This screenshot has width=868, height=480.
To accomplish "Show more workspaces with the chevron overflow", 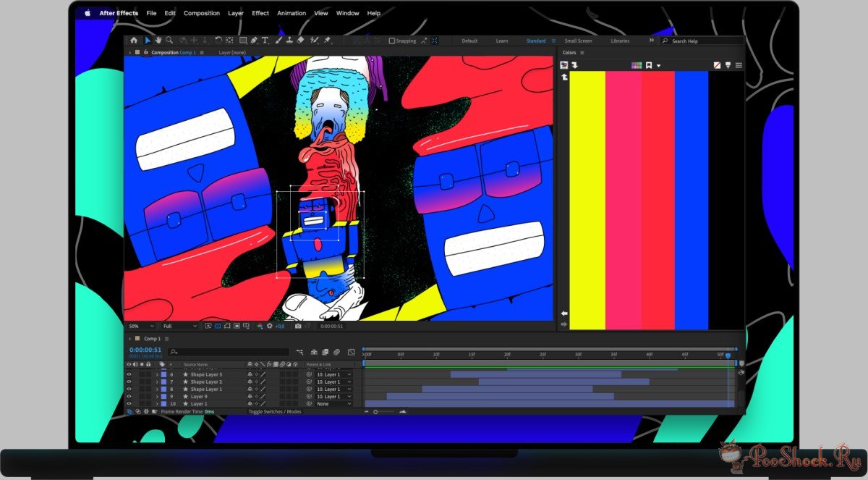I will click(652, 41).
